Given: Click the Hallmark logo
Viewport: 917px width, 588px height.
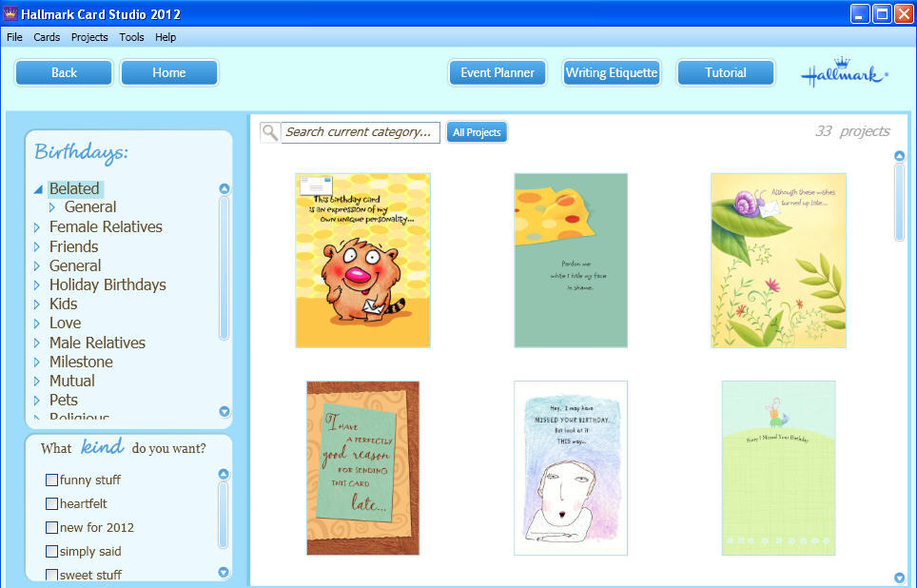Looking at the screenshot, I should [x=844, y=75].
